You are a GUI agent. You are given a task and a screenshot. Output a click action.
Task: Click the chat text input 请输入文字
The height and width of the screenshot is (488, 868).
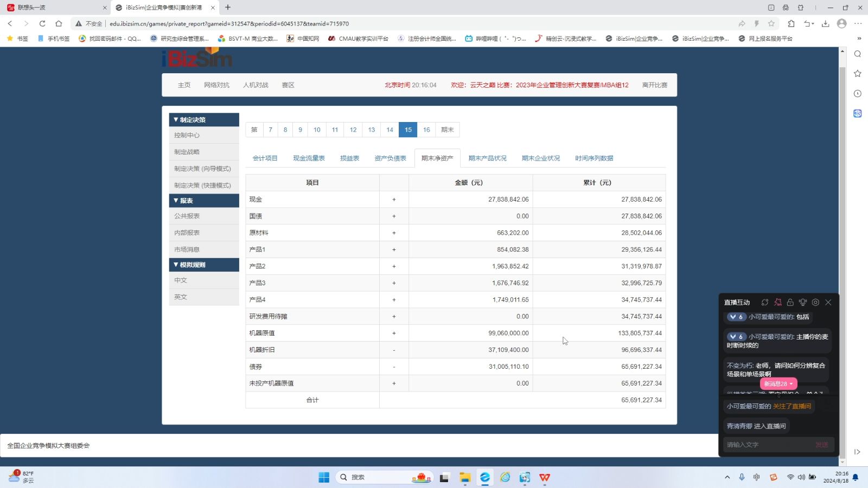click(768, 445)
